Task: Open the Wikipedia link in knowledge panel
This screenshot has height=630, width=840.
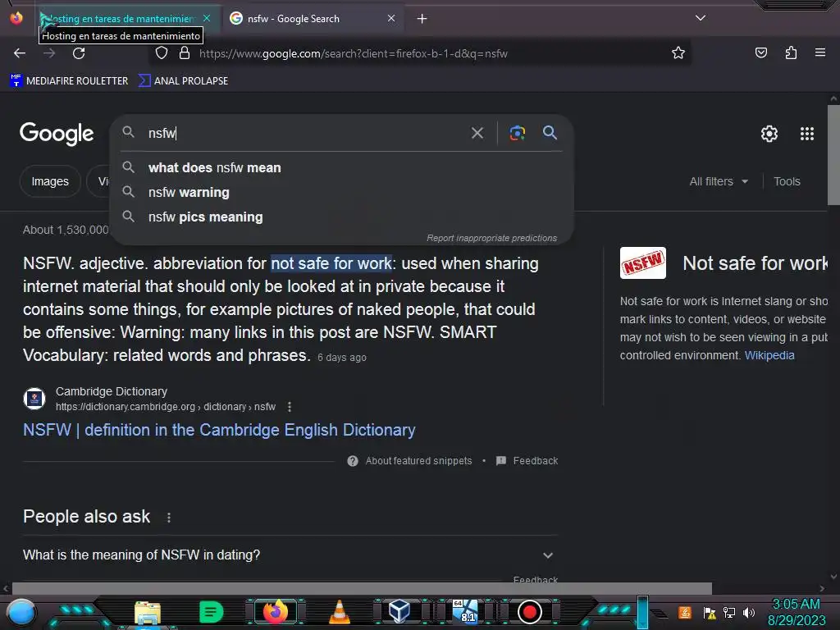Action: coord(769,356)
